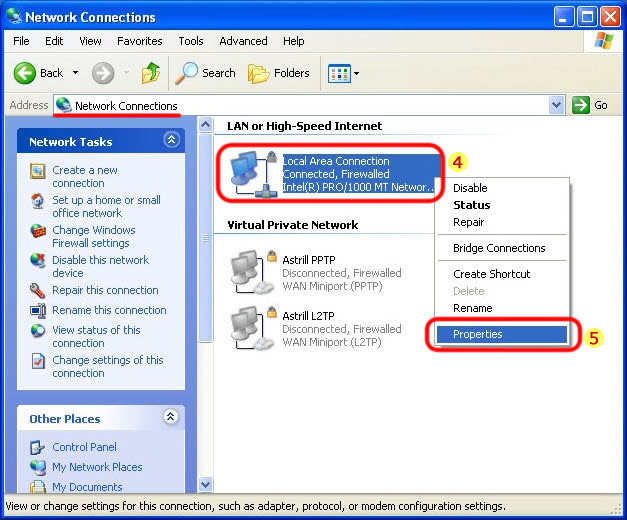Select Disable from the context menu
Screen dimensions: 627x520
[x=470, y=188]
